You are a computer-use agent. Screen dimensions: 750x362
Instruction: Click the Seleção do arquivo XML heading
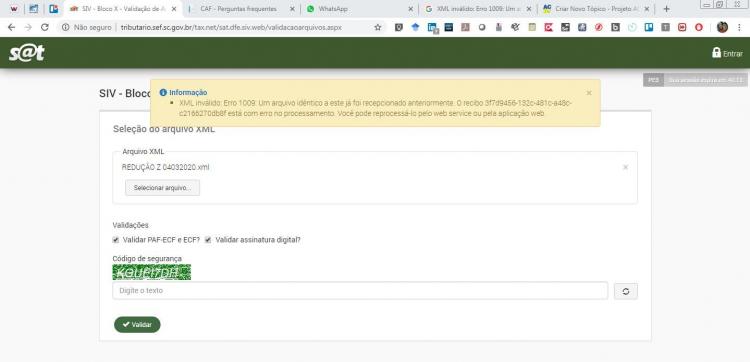(x=164, y=129)
